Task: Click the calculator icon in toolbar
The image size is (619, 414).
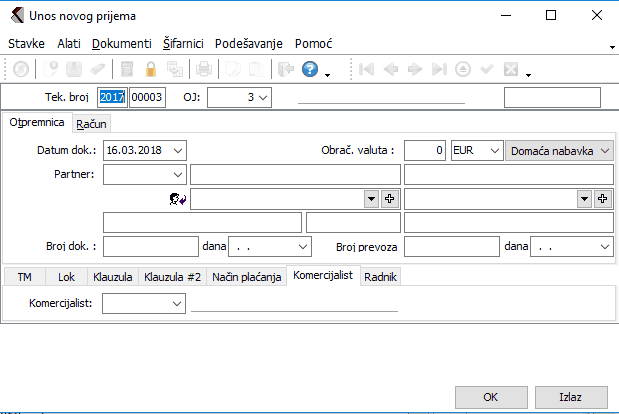Action: [127, 70]
